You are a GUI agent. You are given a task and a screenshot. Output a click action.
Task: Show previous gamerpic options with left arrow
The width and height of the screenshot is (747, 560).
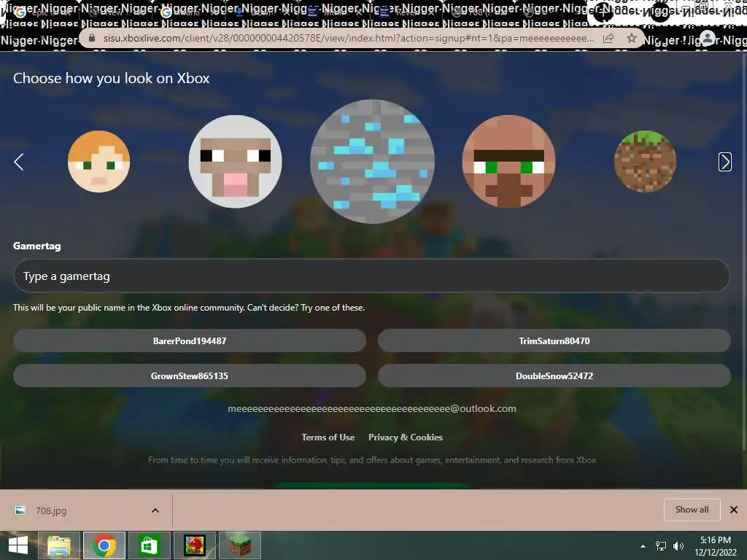coord(18,162)
